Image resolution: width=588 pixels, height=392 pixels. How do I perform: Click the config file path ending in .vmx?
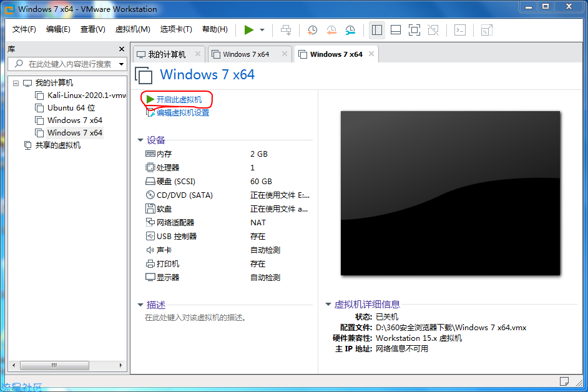click(451, 328)
